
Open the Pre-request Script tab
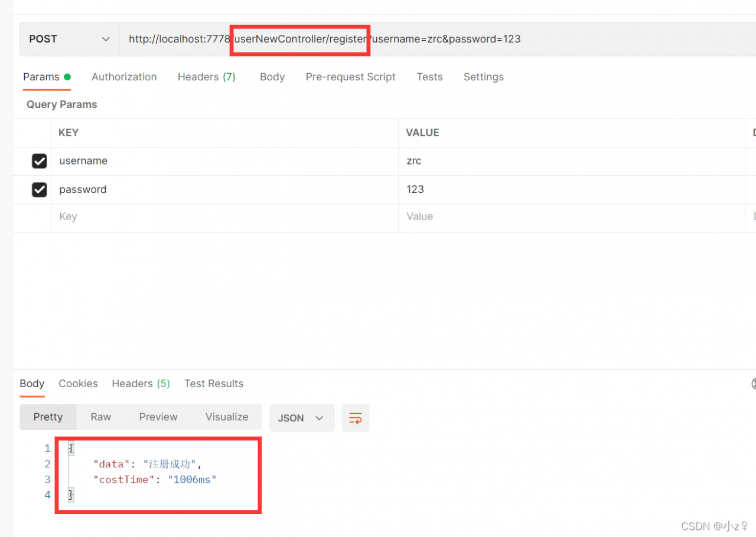click(351, 77)
